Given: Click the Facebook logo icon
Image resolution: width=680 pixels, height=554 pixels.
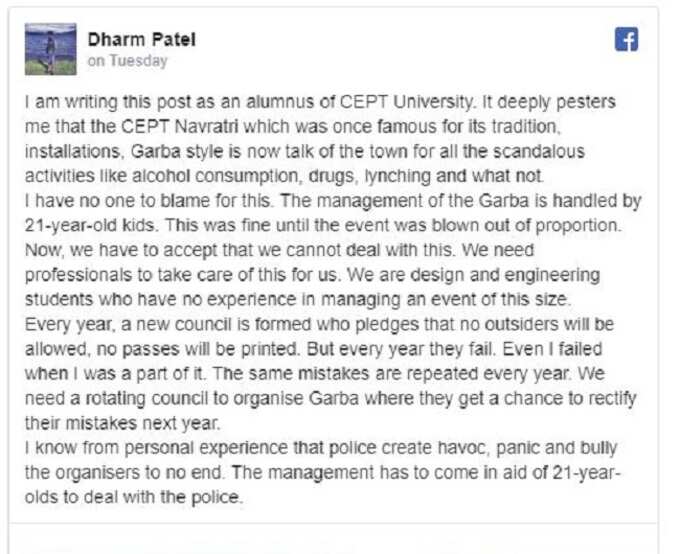Looking at the screenshot, I should (x=626, y=39).
